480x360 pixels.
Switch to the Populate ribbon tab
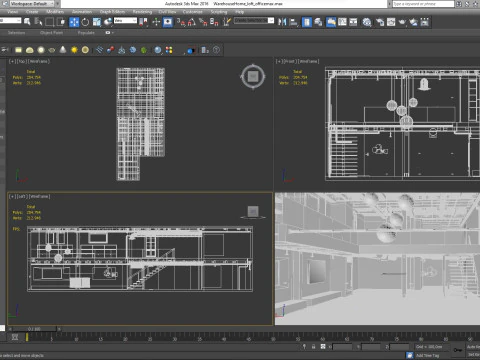pyautogui.click(x=86, y=33)
